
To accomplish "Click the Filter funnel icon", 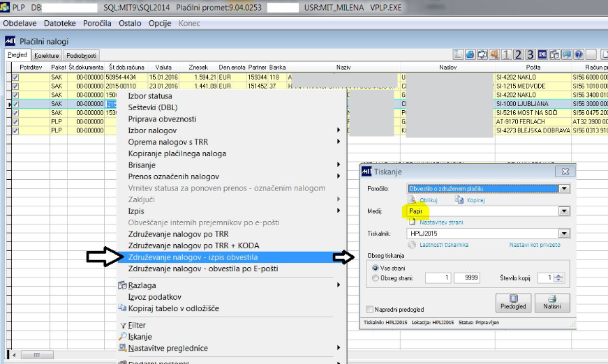I will [x=124, y=326].
